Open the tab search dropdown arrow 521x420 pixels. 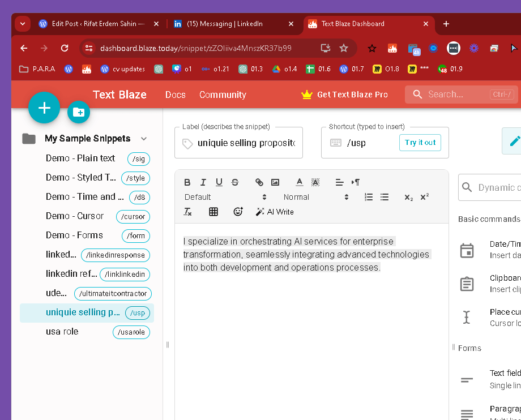23,24
